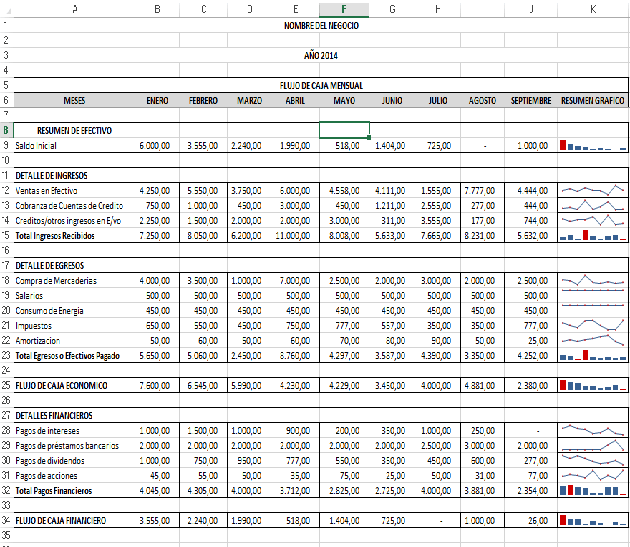The width and height of the screenshot is (630, 547).
Task: Click row 25 header number
Action: (6, 385)
